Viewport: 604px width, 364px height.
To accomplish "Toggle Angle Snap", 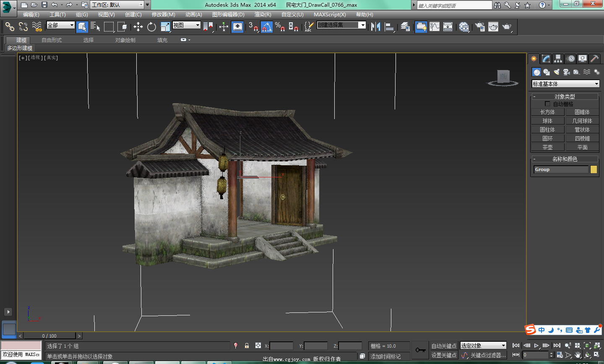I will coord(267,27).
